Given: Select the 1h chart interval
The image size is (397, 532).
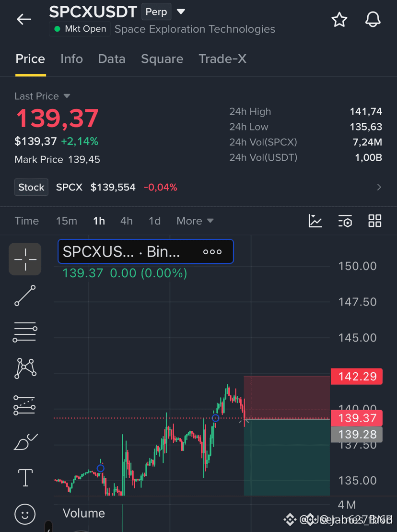Looking at the screenshot, I should pyautogui.click(x=99, y=221).
